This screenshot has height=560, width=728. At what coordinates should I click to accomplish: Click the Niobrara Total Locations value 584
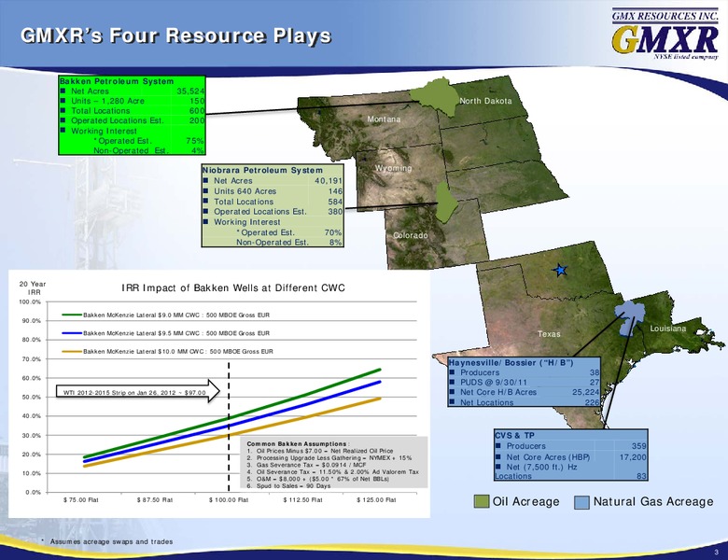335,202
